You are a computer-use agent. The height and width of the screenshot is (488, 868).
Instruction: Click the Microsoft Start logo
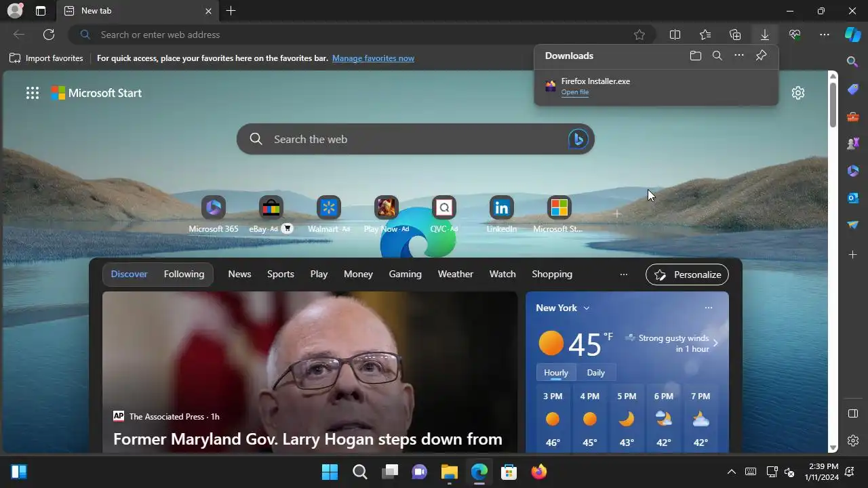(x=96, y=93)
